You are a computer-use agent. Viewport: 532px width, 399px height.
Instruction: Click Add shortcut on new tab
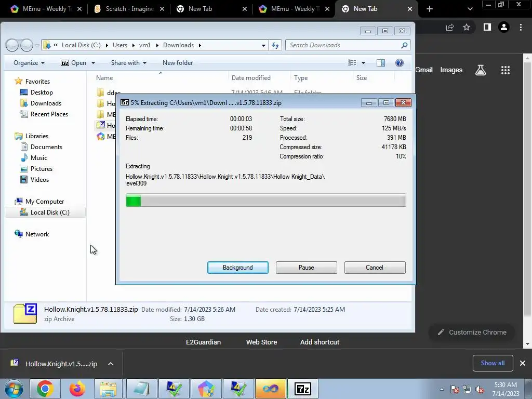pos(320,342)
